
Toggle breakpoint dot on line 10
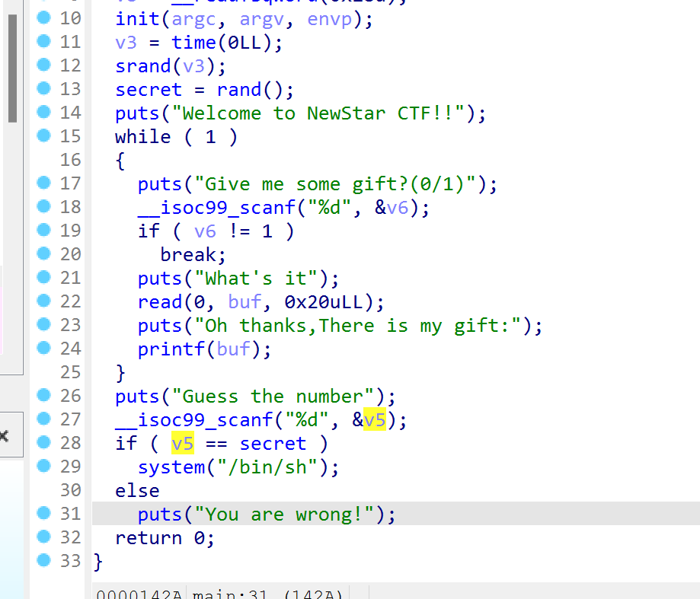(x=45, y=18)
